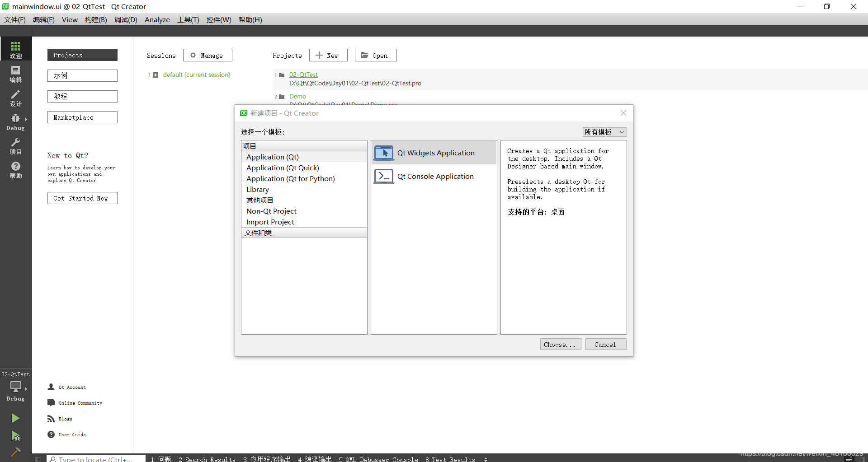
Task: Click the 02-QtTest folder icon
Action: 282,75
